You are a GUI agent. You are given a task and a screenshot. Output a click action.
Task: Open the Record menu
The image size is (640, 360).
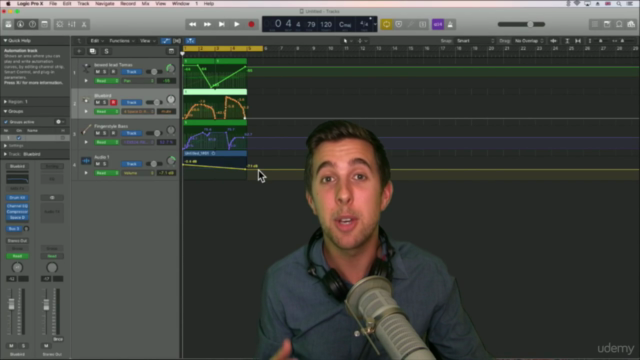coord(128,4)
